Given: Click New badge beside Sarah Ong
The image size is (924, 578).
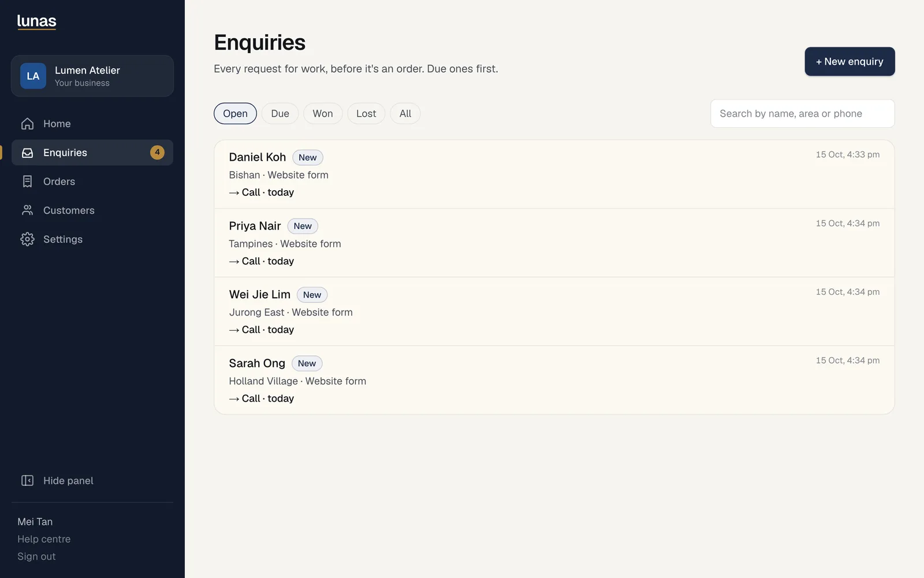Looking at the screenshot, I should [x=307, y=364].
